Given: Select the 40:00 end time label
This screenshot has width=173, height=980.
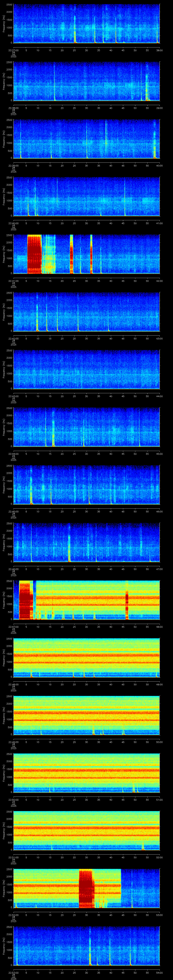Looking at the screenshot, I should click(x=159, y=166).
